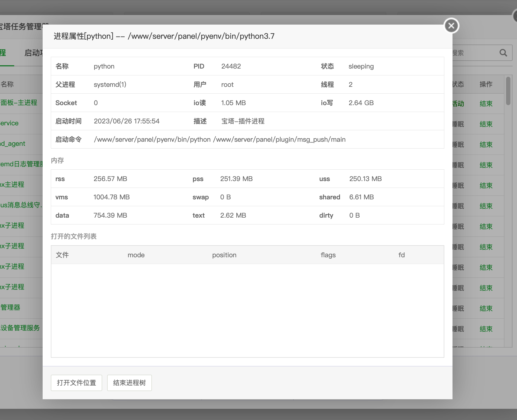Screen dimensions: 517x420
Task: Click 结束 for the 管理器 row
Action: click(486, 308)
